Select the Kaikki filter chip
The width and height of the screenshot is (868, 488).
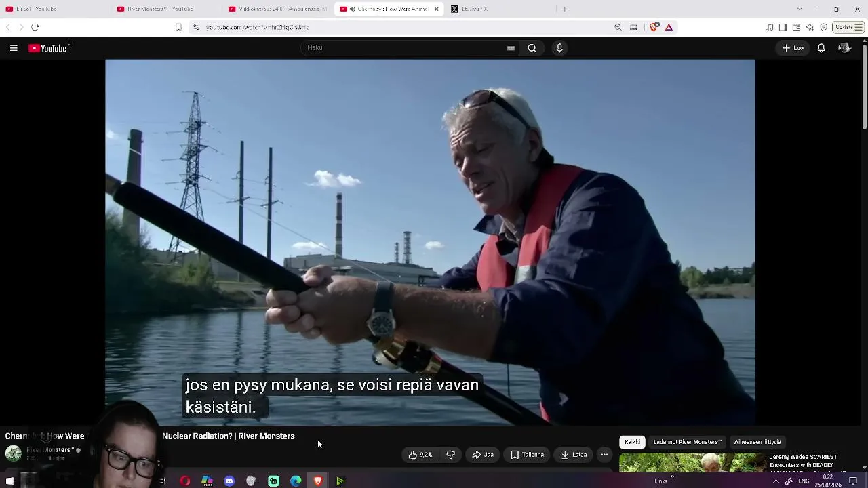coord(632,442)
